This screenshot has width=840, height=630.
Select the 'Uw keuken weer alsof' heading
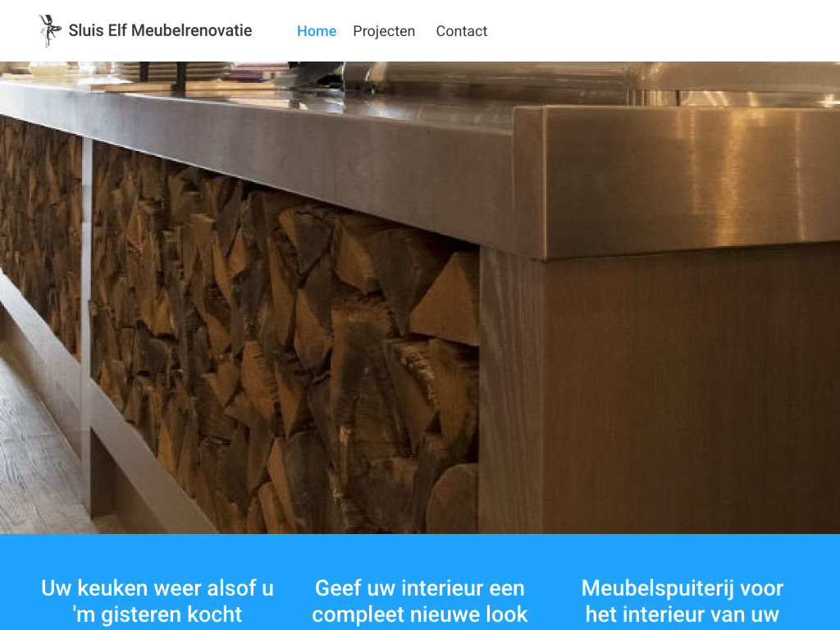click(x=157, y=601)
